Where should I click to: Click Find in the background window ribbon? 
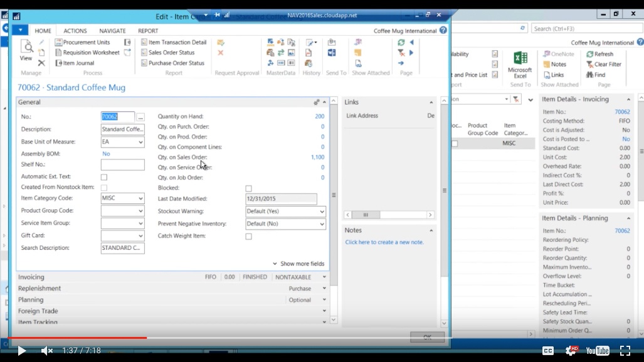coord(596,75)
